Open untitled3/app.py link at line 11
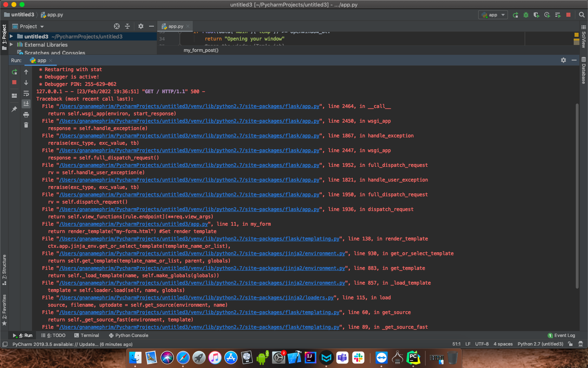The image size is (588, 368). [134, 224]
